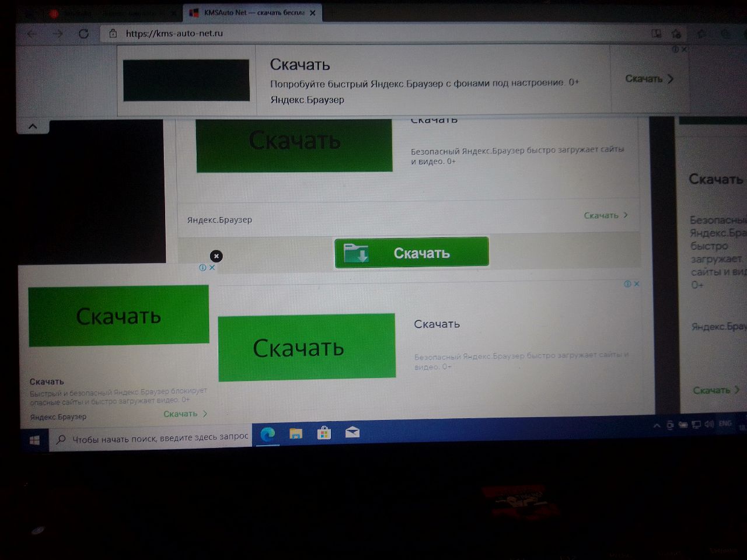Open the Mail app from the taskbar
The width and height of the screenshot is (747, 560).
(x=352, y=432)
